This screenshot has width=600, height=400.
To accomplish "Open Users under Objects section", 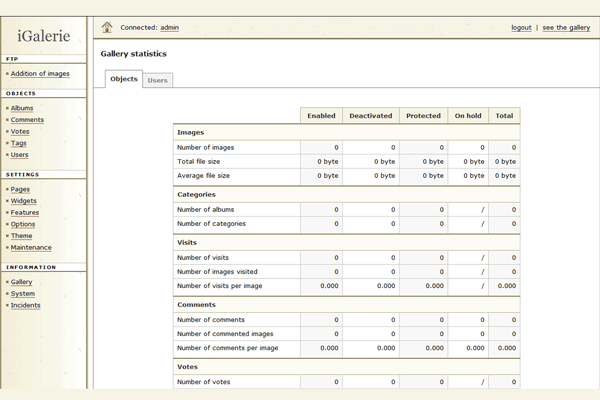I will point(20,155).
